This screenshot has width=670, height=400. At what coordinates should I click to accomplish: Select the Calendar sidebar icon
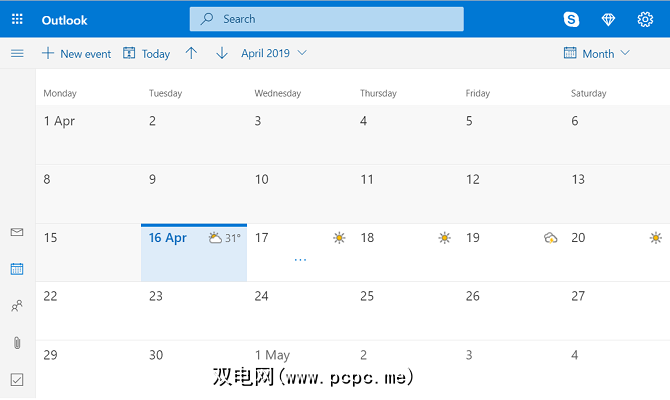click(x=17, y=269)
